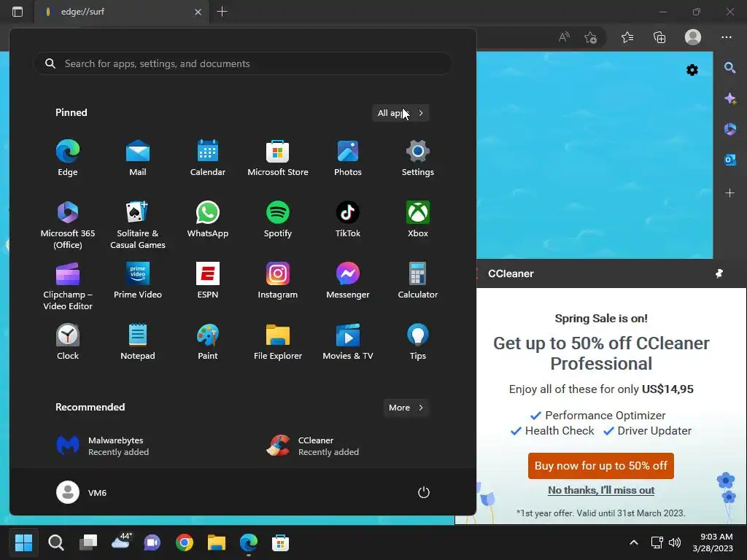Viewport: 747px width, 560px height.
Task: Open the Edge Favorites list
Action: [x=627, y=37]
